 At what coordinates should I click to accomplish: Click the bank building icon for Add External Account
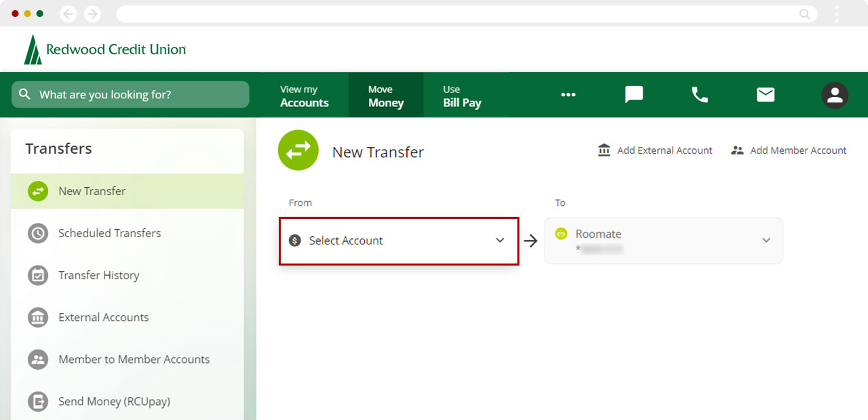tap(604, 150)
